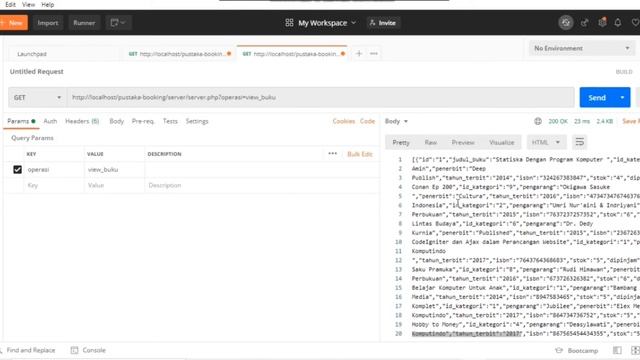Open the Headers tab
This screenshot has width=640, height=360.
tap(82, 121)
